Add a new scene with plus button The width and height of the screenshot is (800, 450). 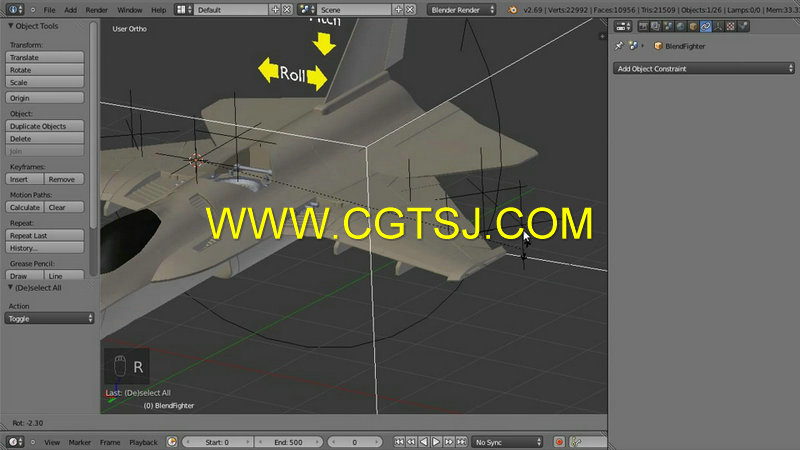[x=398, y=10]
